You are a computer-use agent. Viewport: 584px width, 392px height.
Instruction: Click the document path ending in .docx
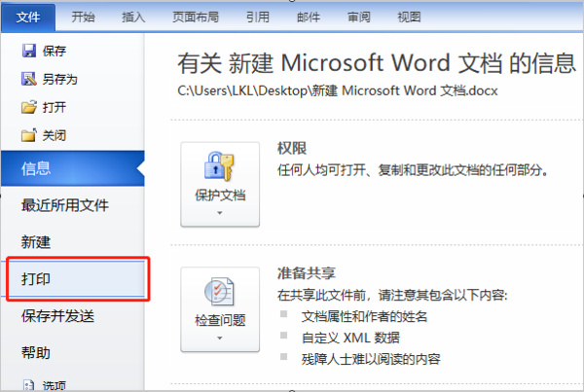(x=338, y=90)
